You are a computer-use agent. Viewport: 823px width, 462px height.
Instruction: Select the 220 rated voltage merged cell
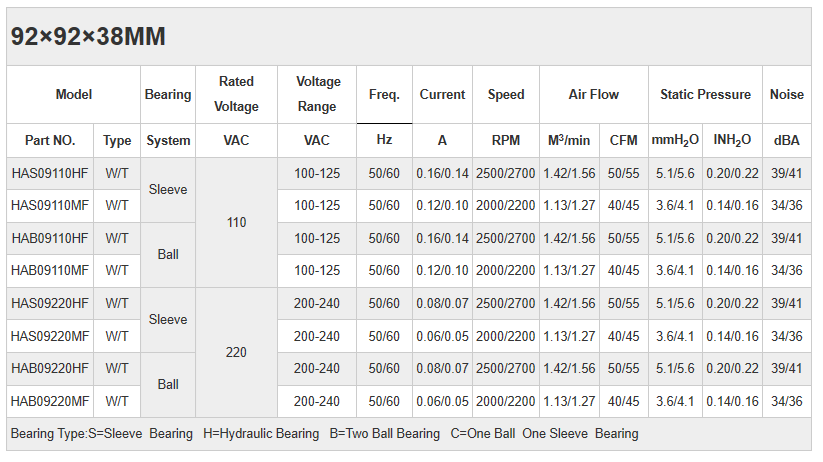point(236,353)
